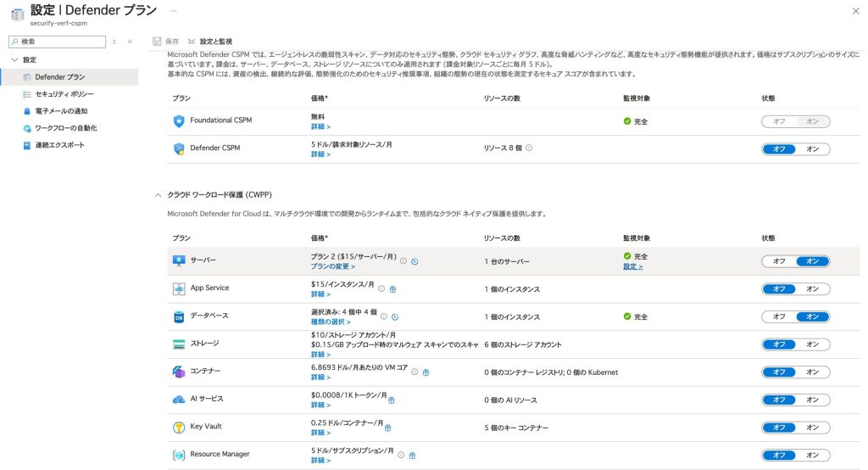Open 連続エクスポート in the sidebar
The height and width of the screenshot is (470, 868).
tap(59, 145)
